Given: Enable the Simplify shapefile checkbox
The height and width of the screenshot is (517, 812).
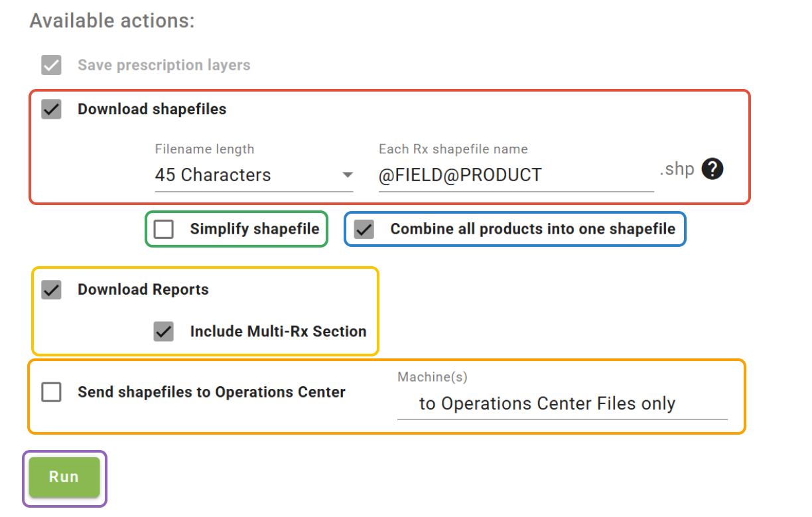Looking at the screenshot, I should click(x=164, y=230).
